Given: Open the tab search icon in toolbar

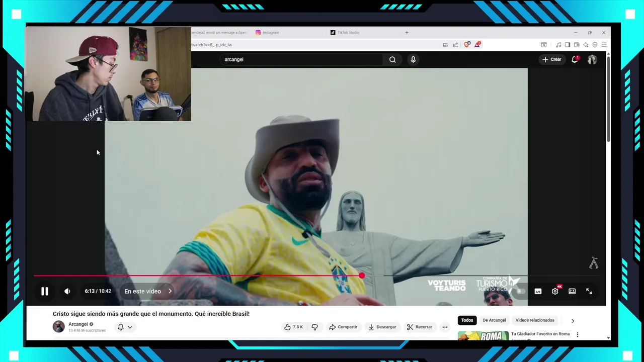Looking at the screenshot, I should tap(544, 45).
